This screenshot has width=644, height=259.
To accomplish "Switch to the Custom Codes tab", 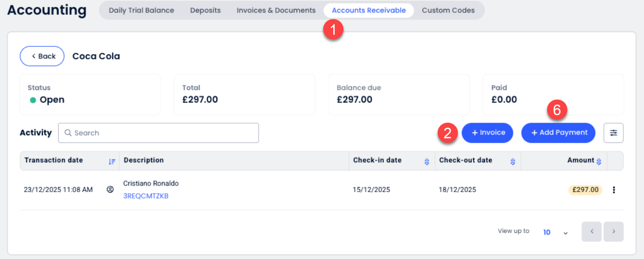I will [448, 10].
